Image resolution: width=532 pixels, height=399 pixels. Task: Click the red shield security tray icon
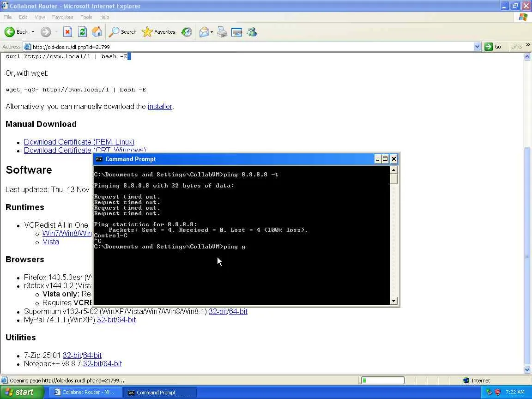pyautogui.click(x=498, y=392)
